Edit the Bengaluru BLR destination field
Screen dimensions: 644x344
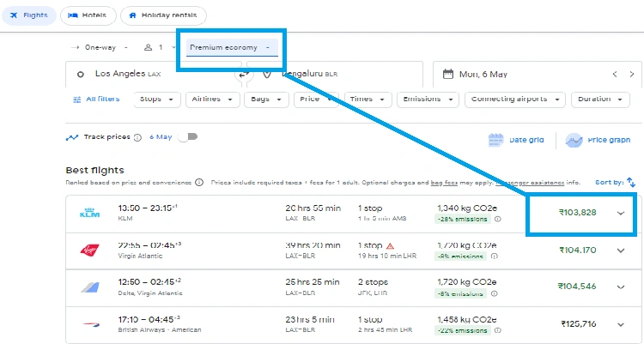point(335,75)
